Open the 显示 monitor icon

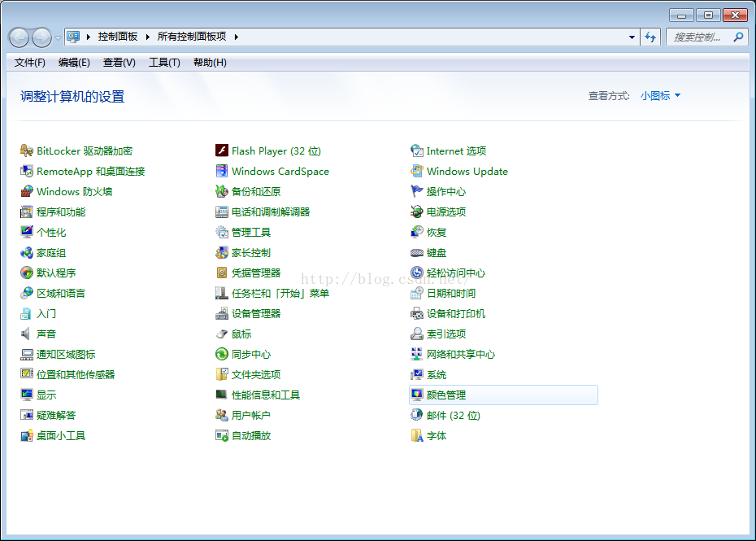click(26, 395)
